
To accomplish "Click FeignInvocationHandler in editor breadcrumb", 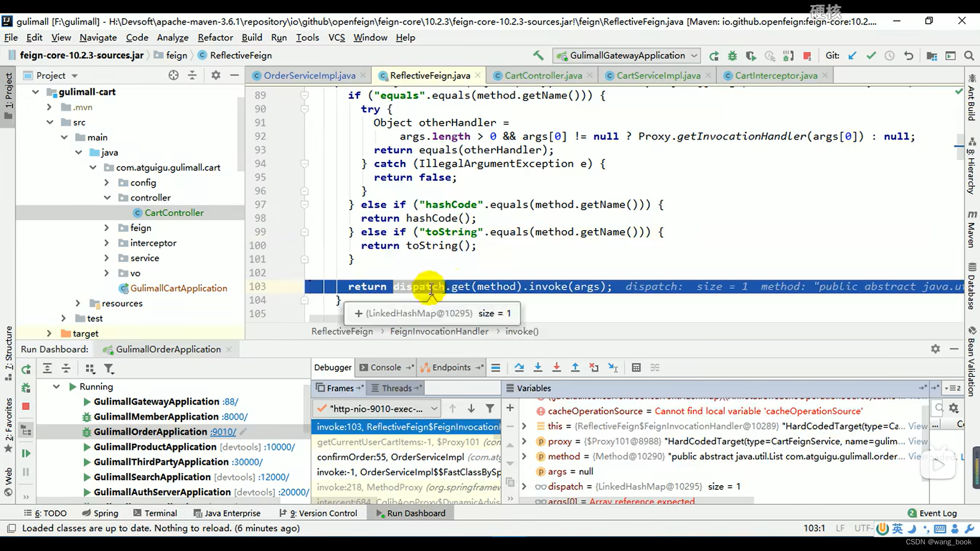I will click(x=439, y=332).
